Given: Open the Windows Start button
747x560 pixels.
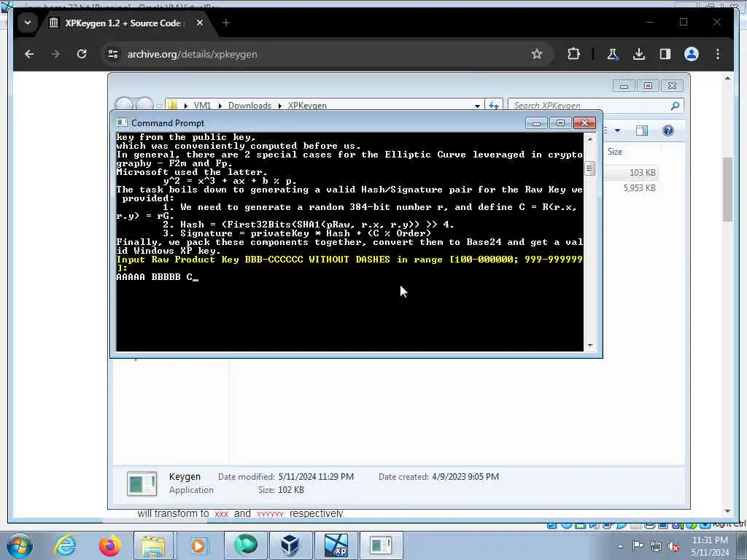Looking at the screenshot, I should tap(19, 545).
